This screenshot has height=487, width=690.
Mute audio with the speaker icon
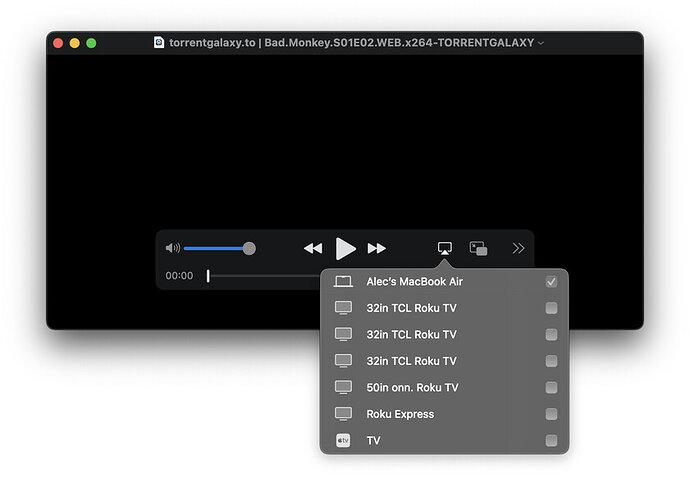(172, 248)
